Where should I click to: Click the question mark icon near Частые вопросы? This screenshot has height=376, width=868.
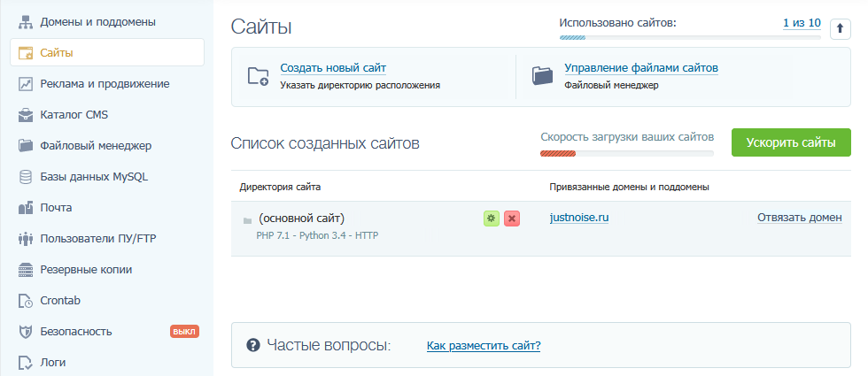pos(253,346)
